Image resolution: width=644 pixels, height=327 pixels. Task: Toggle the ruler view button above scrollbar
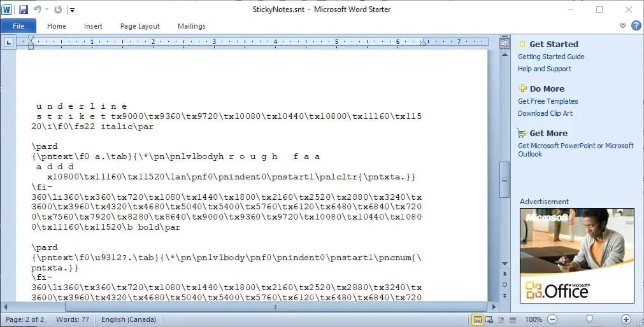(504, 43)
